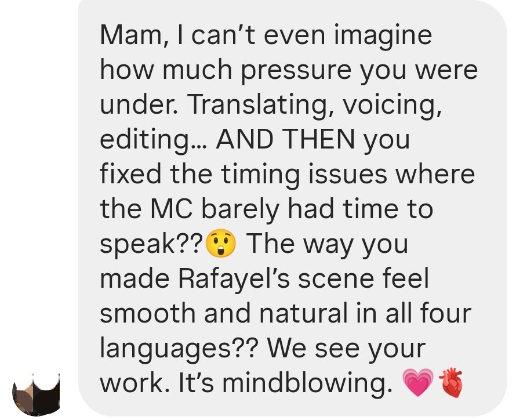Click the word "speak??" before the emoji
Viewport: 516px width, 420px height.
click(151, 244)
